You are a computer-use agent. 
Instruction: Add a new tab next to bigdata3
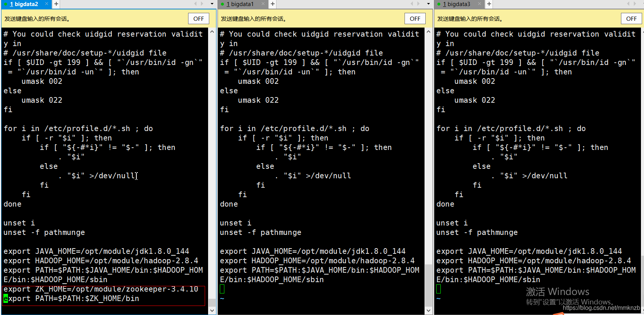(x=489, y=4)
